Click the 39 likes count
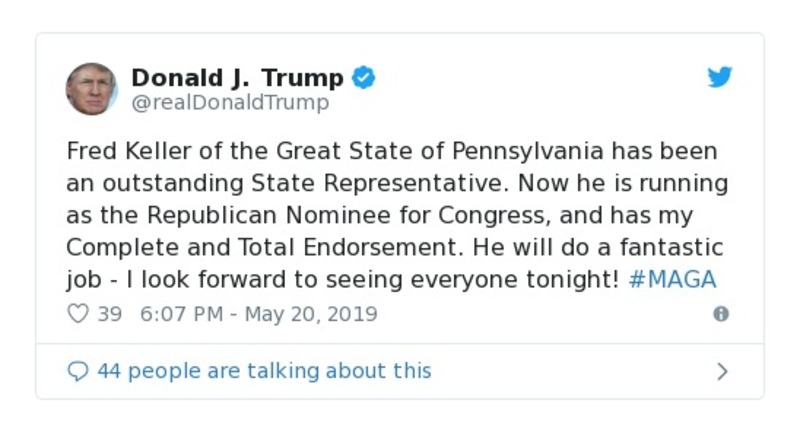The width and height of the screenshot is (800, 432). coord(109,314)
